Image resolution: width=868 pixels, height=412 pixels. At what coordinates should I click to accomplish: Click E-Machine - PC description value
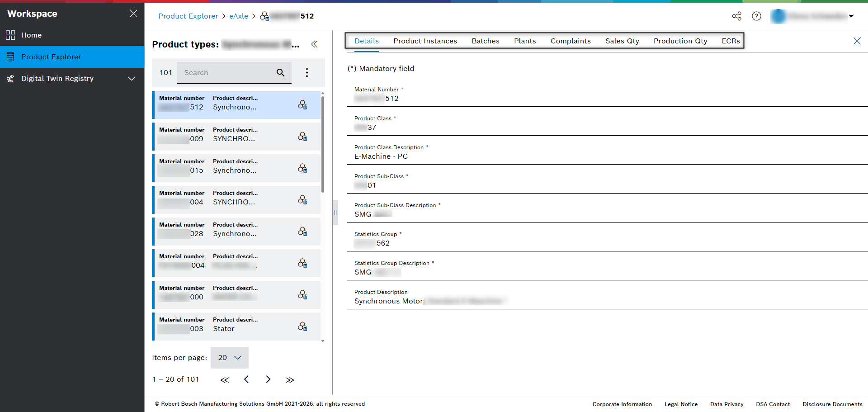tap(381, 156)
